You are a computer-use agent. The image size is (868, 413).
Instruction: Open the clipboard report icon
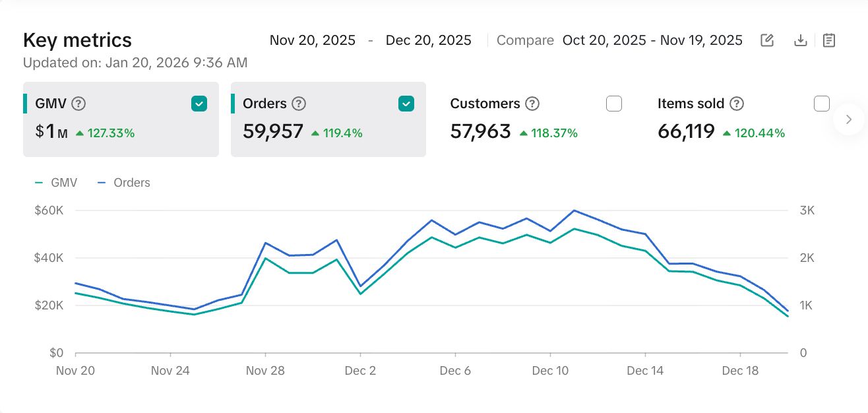pyautogui.click(x=829, y=40)
